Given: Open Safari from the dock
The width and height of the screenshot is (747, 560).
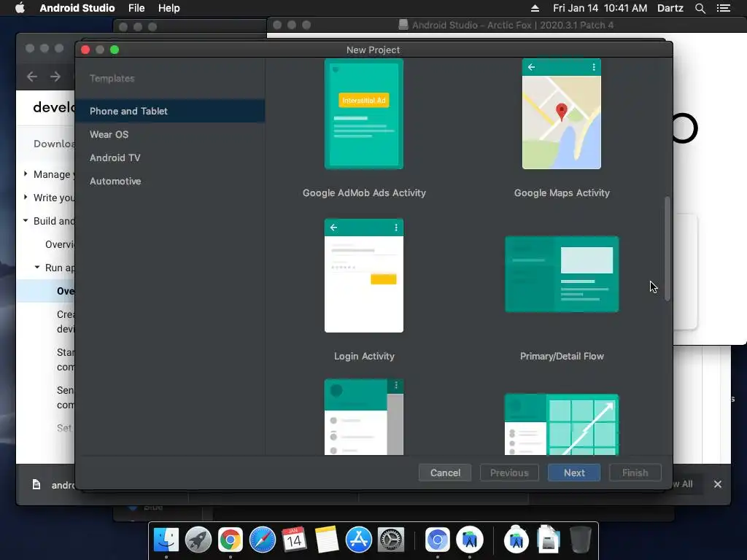Looking at the screenshot, I should pyautogui.click(x=263, y=540).
